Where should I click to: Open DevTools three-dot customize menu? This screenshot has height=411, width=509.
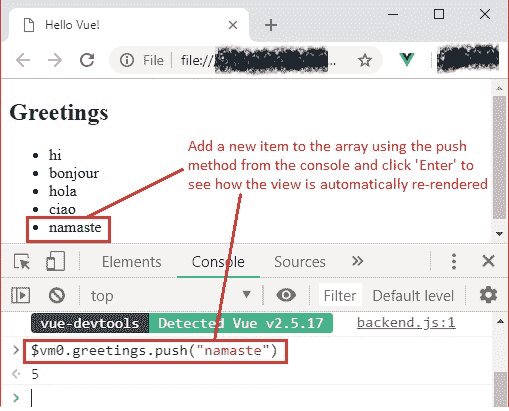tap(454, 261)
